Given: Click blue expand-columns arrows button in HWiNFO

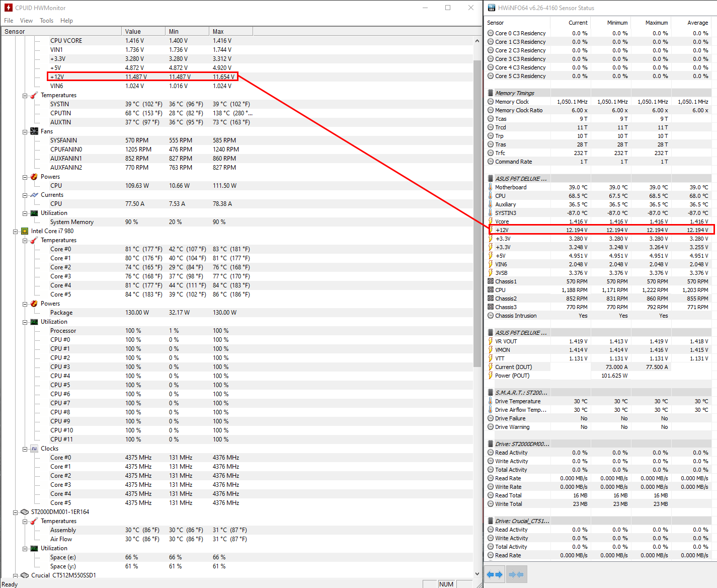Looking at the screenshot, I should 495,574.
